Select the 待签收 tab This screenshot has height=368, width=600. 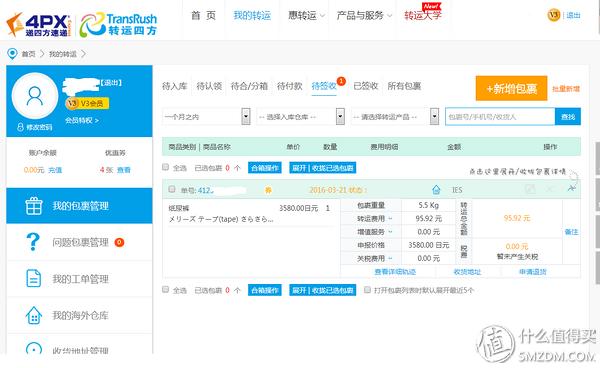[x=324, y=86]
